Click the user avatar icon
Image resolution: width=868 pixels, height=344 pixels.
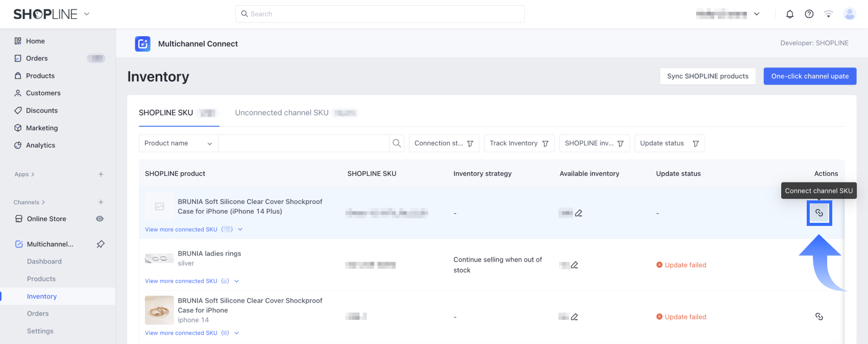click(x=849, y=14)
